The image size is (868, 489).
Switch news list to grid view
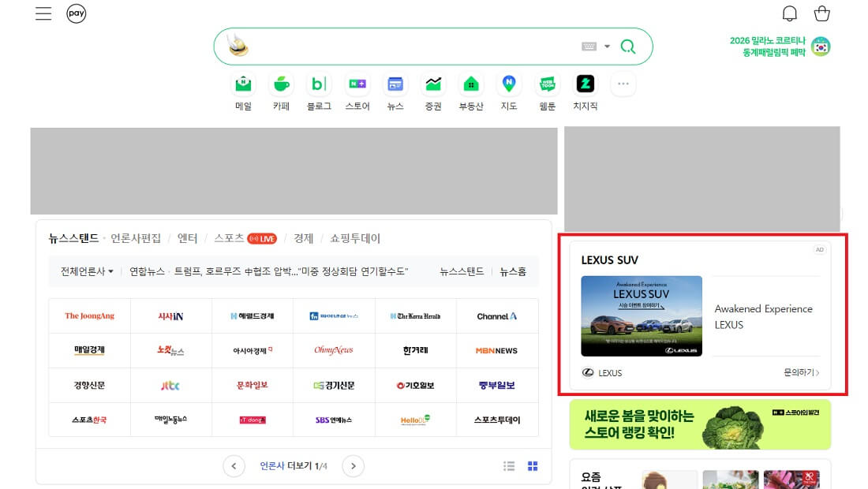click(x=533, y=466)
